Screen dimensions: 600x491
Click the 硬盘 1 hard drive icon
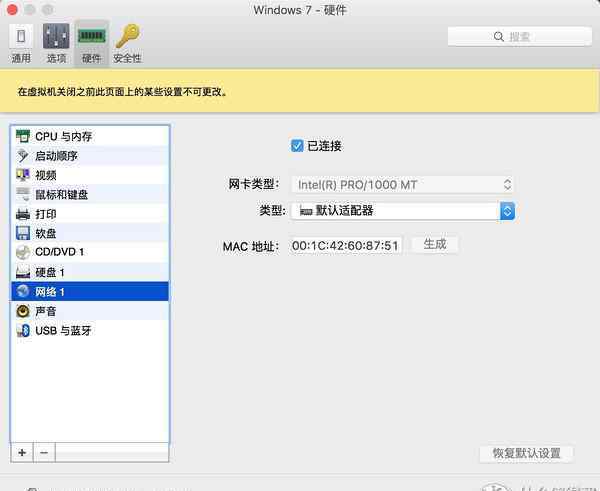click(23, 272)
